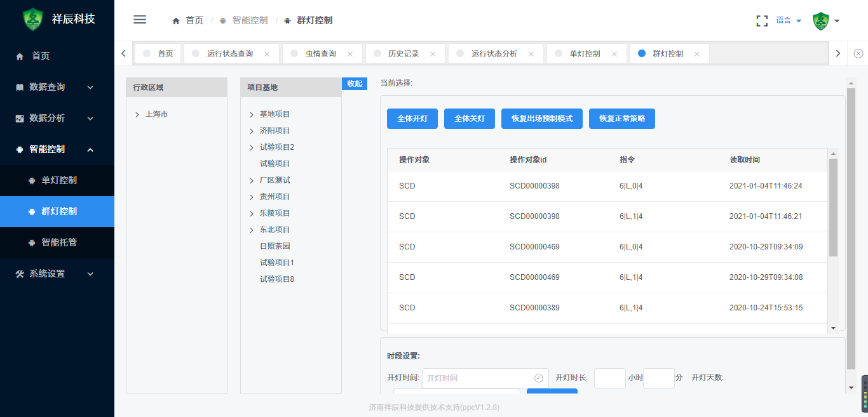868x417 pixels.
Task: Close all tabs with circled X icon
Action: coord(858,53)
